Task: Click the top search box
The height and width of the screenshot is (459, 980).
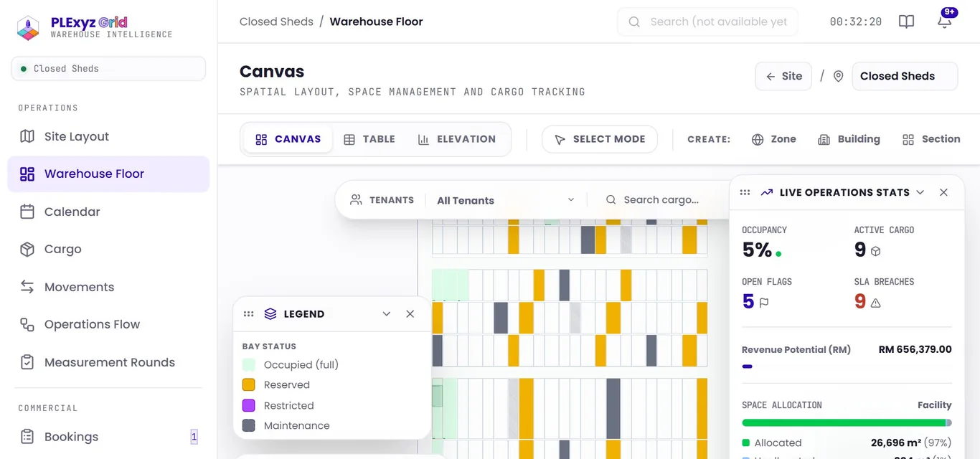Action: pos(707,22)
